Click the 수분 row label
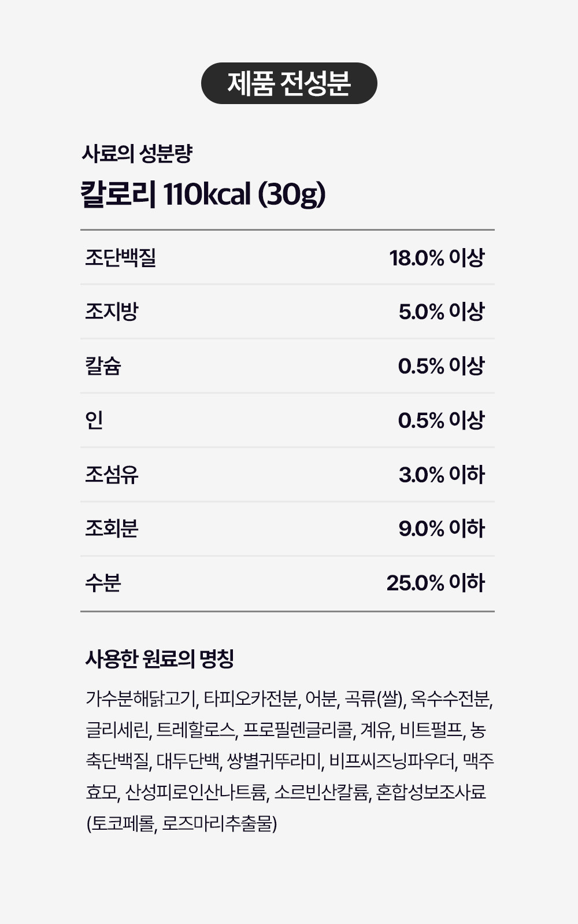 (103, 583)
